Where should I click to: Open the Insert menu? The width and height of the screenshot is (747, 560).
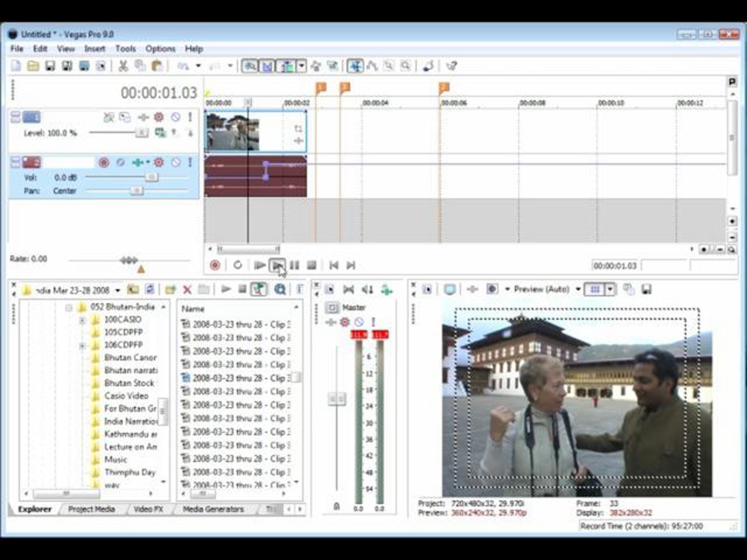tap(95, 49)
